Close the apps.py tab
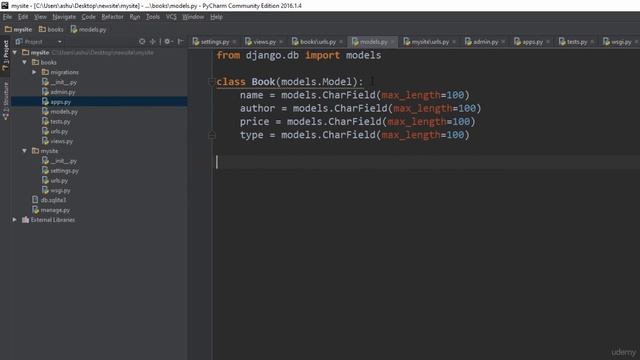 click(x=548, y=42)
